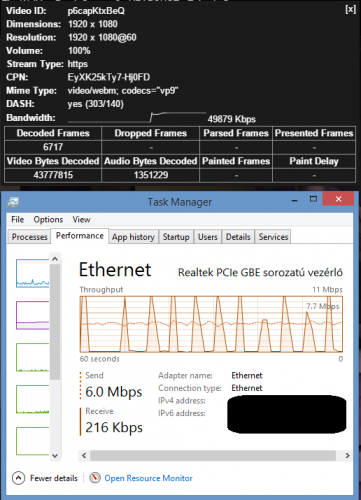Click the sidebar scroll down arrow

pos(55,456)
